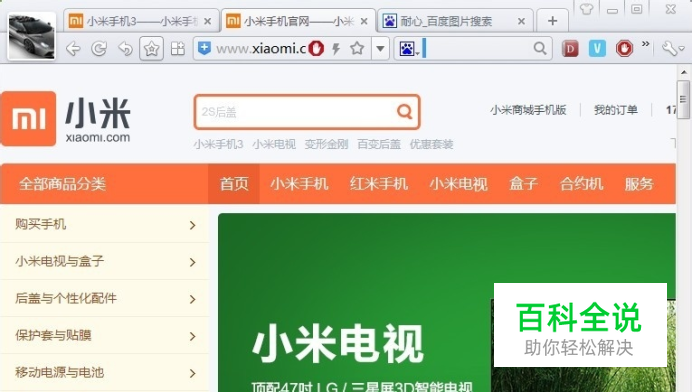
Task: Close the 耐心_百度图片搜索 tab
Action: 521,21
